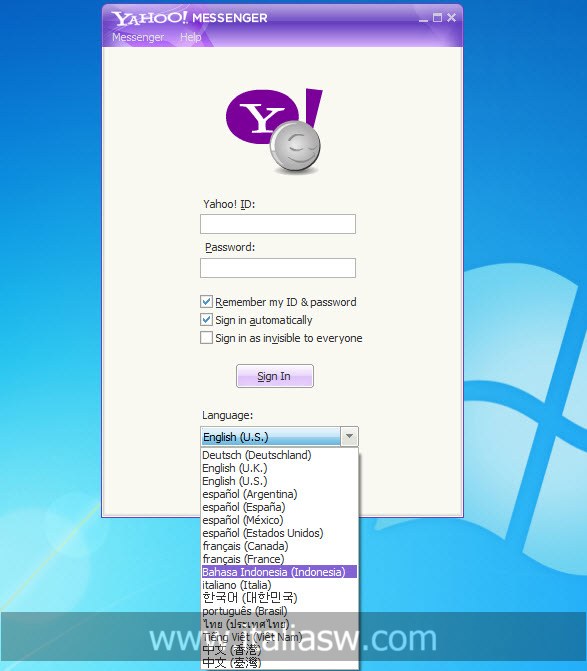Focus the Yahoo! ID text field
Screen dimensions: 587x671
(x=278, y=224)
